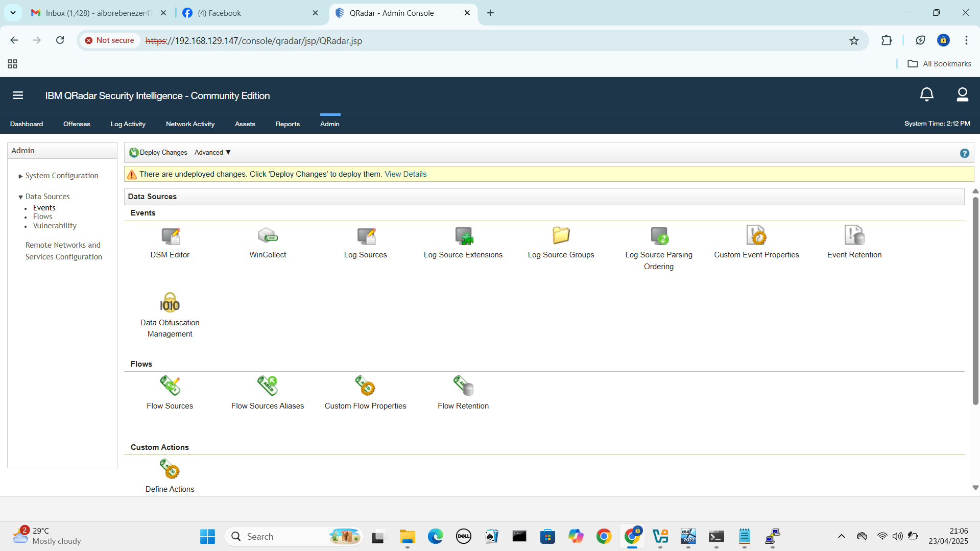Open the Log Source Groups folder icon
The height and width of the screenshot is (551, 980).
click(561, 236)
